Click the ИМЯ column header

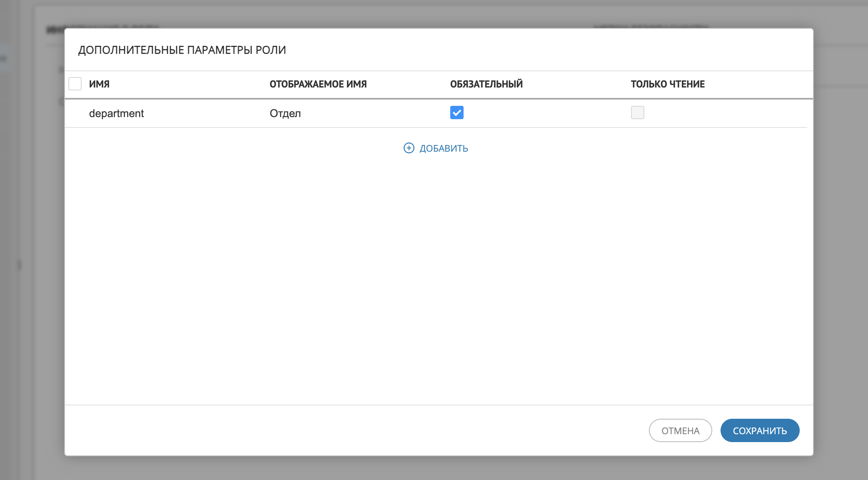pos(99,84)
